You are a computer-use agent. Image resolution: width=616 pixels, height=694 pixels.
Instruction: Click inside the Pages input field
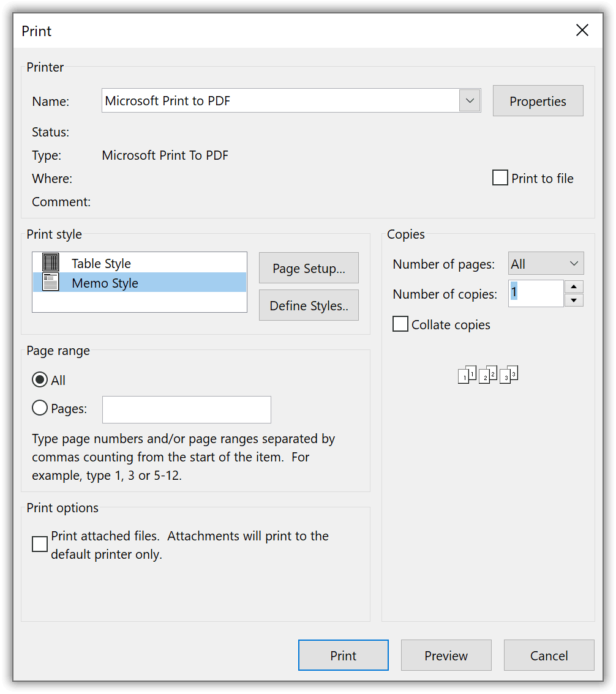(186, 409)
